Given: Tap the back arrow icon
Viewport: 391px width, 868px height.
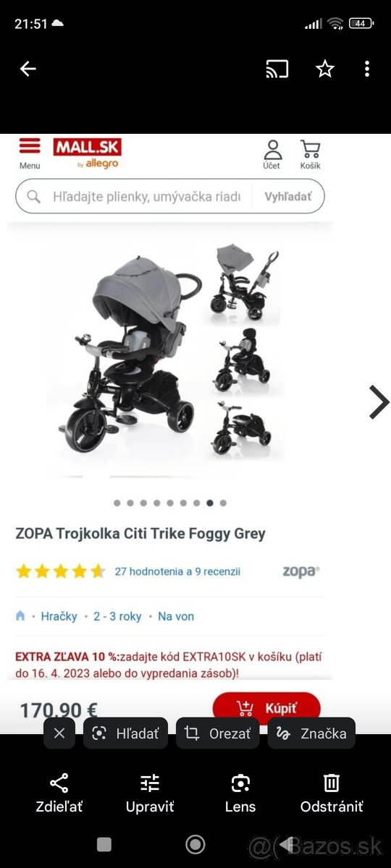Looking at the screenshot, I should (x=28, y=69).
